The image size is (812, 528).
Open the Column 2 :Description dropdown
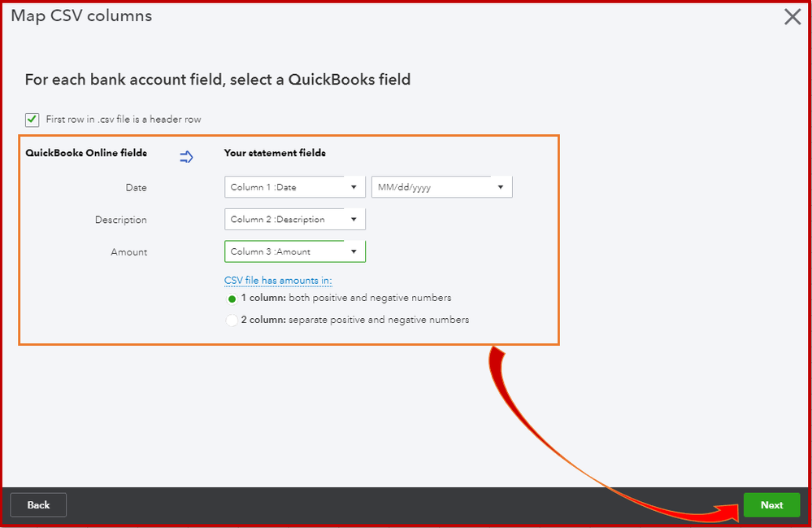(295, 219)
